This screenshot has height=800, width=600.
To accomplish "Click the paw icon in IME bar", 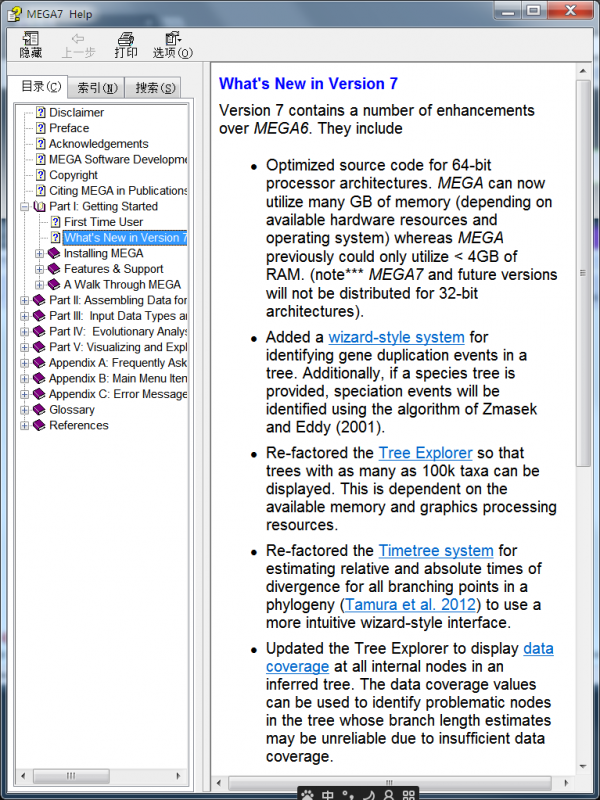I will (x=307, y=794).
